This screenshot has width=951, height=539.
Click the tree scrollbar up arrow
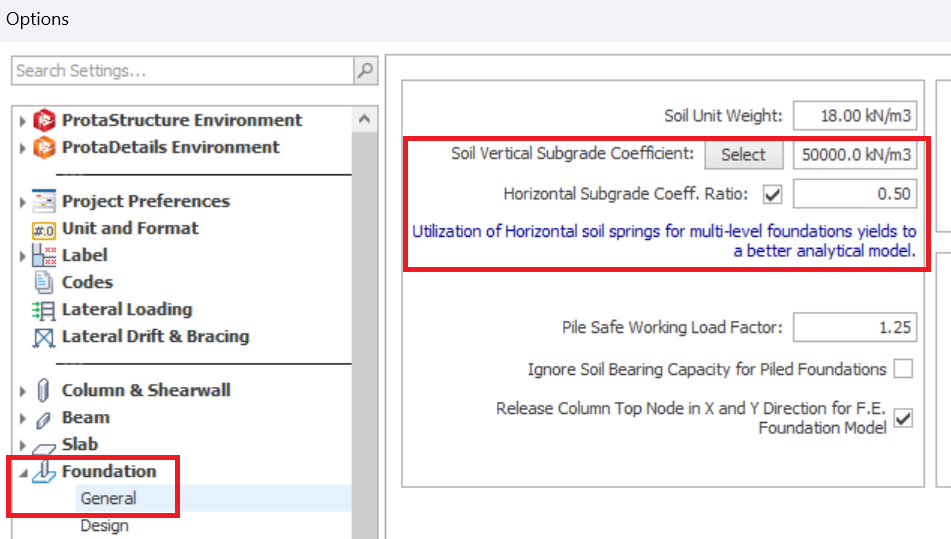click(365, 120)
